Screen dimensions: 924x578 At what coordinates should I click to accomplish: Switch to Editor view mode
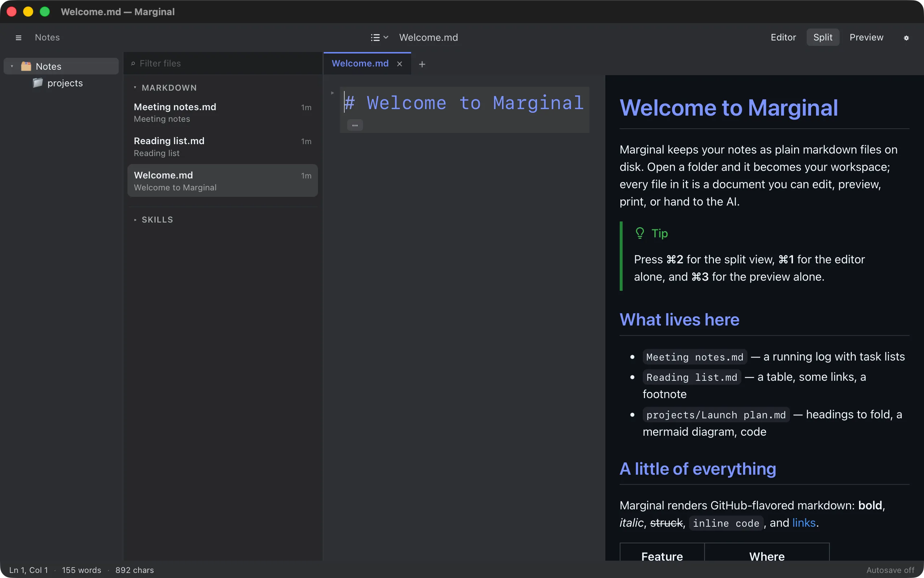[x=783, y=37]
